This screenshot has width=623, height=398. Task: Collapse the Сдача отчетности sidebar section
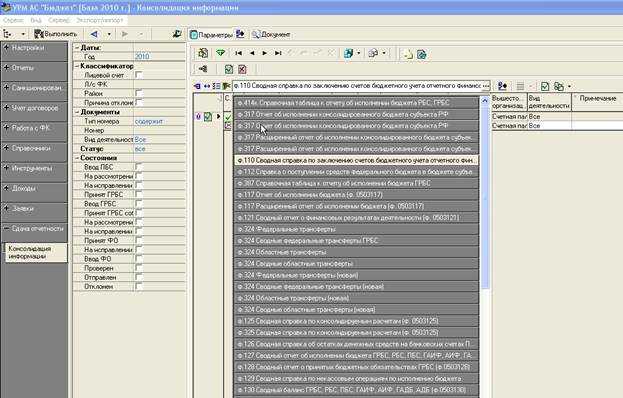point(6,228)
